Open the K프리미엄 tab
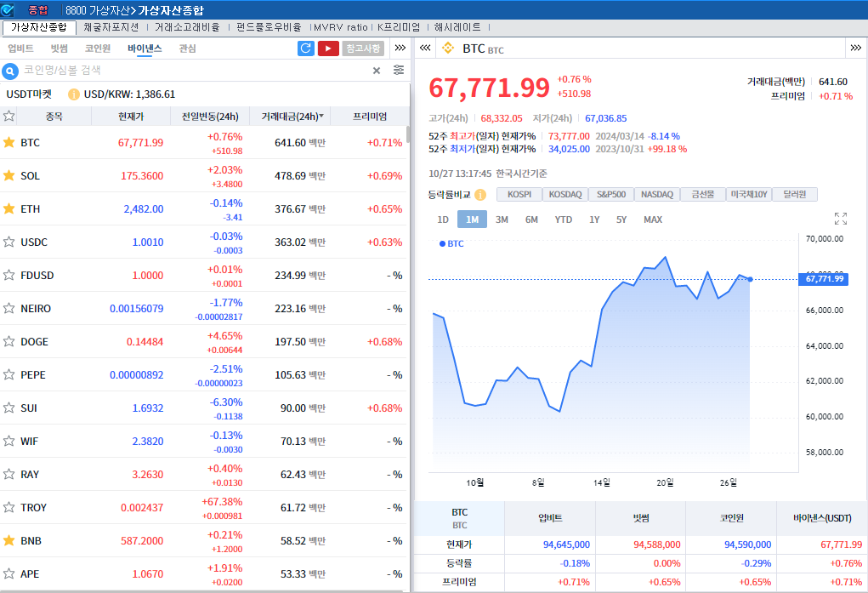 pyautogui.click(x=399, y=27)
